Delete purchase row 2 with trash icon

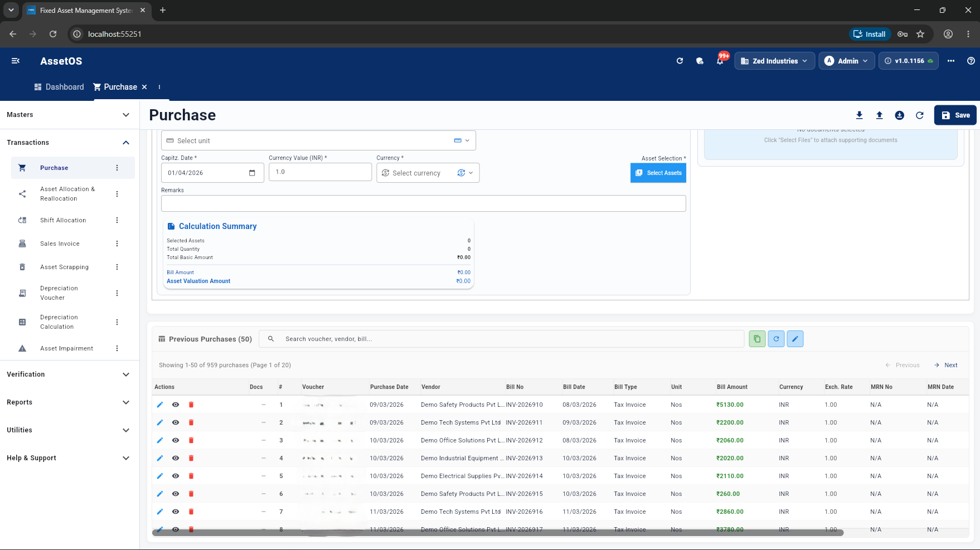pyautogui.click(x=191, y=422)
